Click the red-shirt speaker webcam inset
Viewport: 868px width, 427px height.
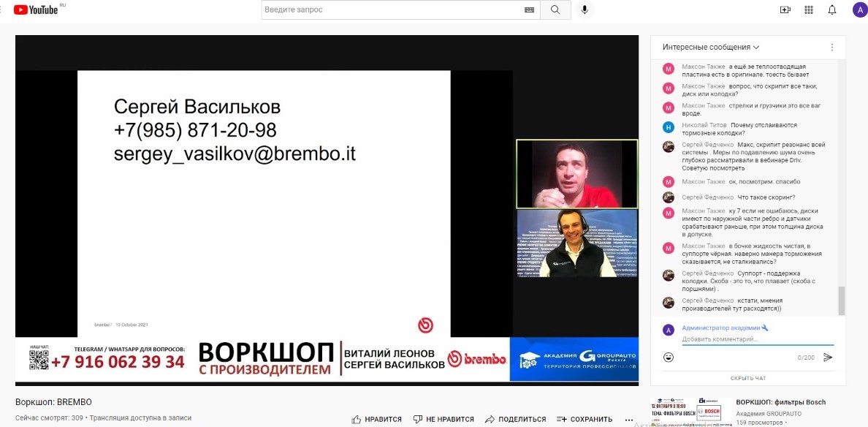(576, 174)
